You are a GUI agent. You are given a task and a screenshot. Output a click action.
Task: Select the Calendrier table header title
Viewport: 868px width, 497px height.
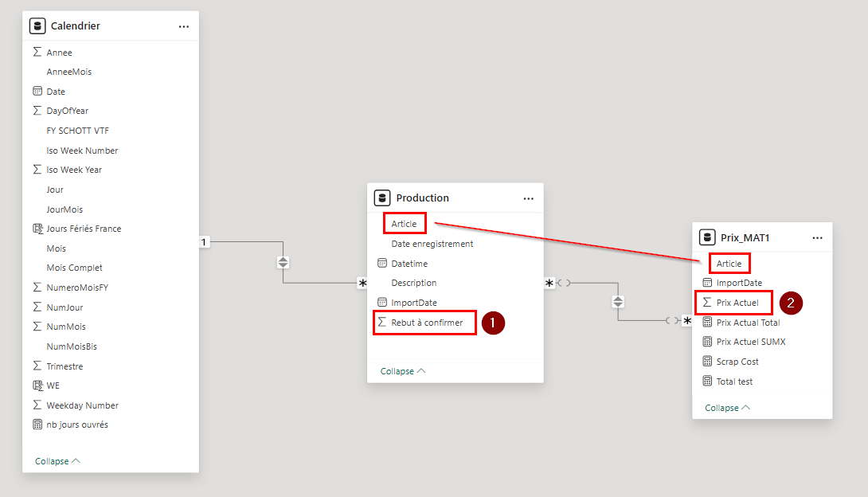pos(76,26)
